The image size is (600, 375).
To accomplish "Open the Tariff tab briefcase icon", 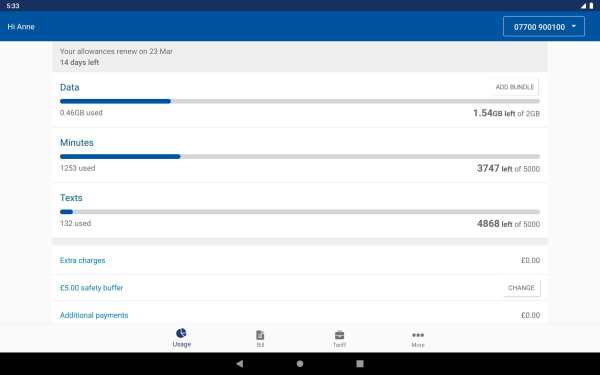I will pos(339,335).
